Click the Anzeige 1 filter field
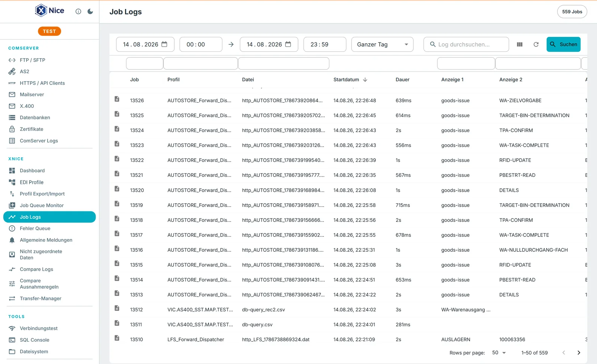The image size is (597, 364). click(466, 63)
